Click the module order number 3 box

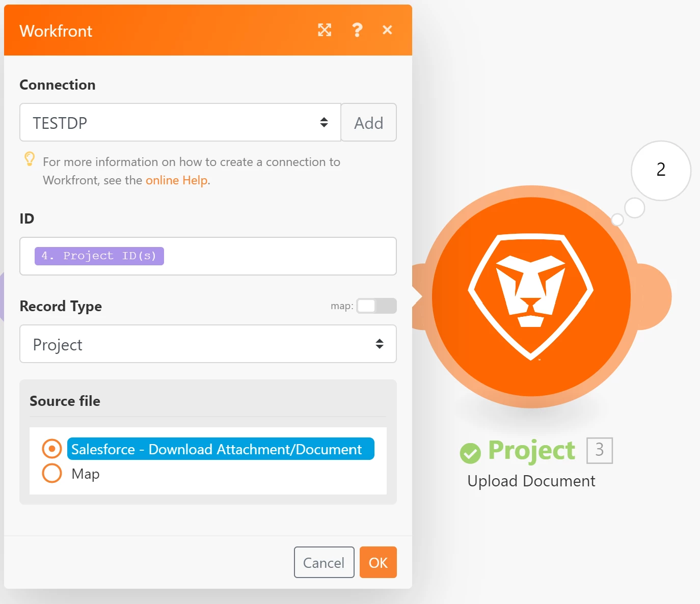(600, 450)
